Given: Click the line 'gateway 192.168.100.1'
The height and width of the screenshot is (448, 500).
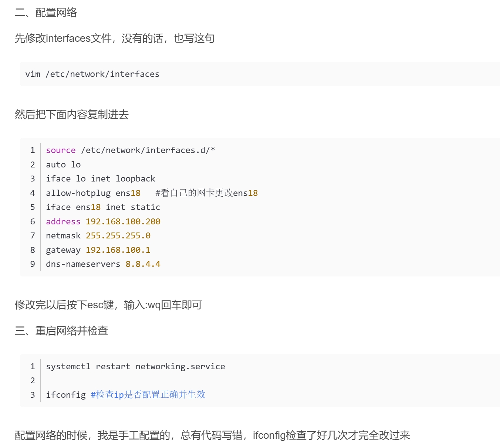Looking at the screenshot, I should coord(98,250).
